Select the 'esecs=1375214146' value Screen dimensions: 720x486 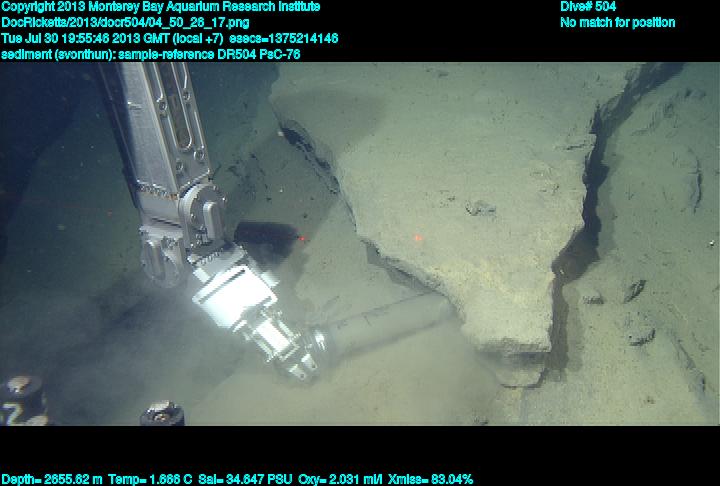click(284, 38)
